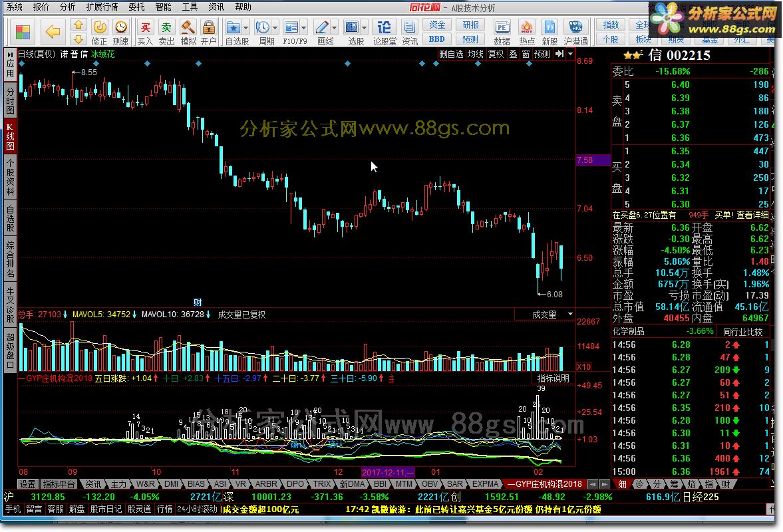Screen dimensions: 783x532
Task: Click the 研报 toolbar button
Action: click(x=470, y=25)
